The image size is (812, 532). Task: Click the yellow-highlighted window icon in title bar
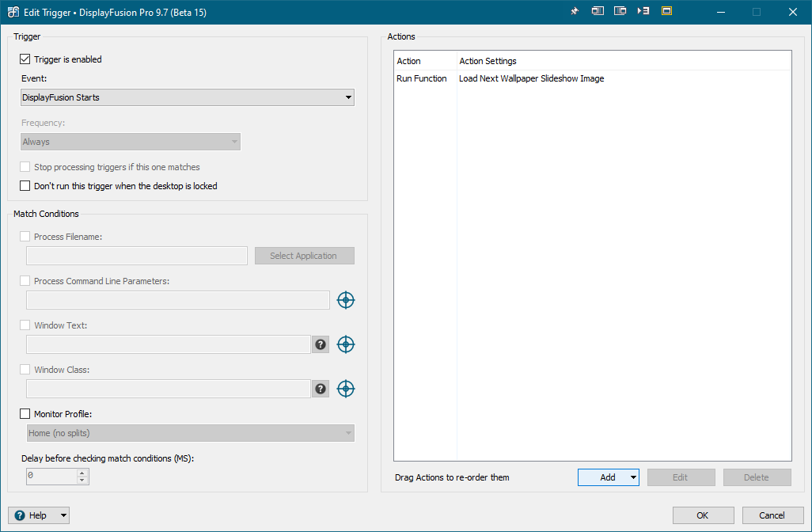click(x=666, y=12)
